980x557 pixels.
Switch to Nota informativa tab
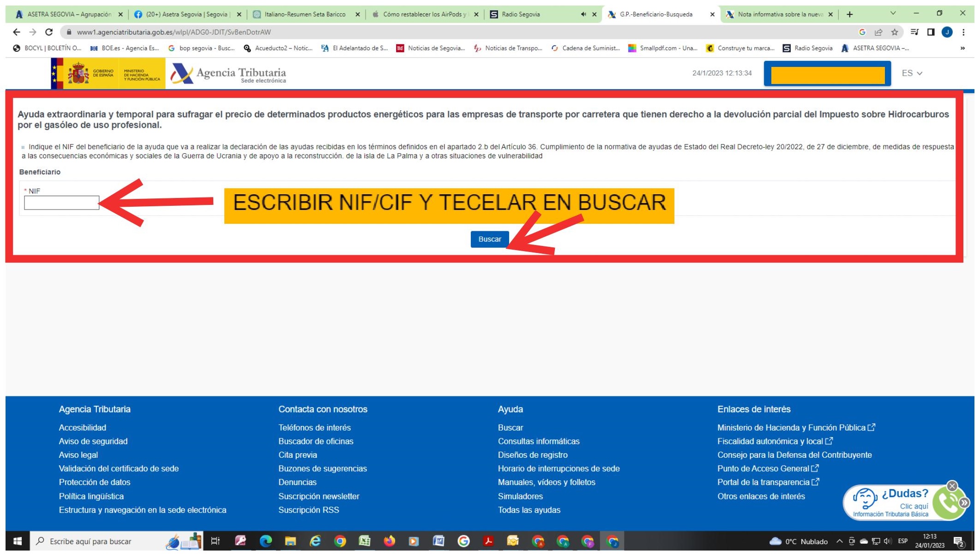[x=780, y=14]
